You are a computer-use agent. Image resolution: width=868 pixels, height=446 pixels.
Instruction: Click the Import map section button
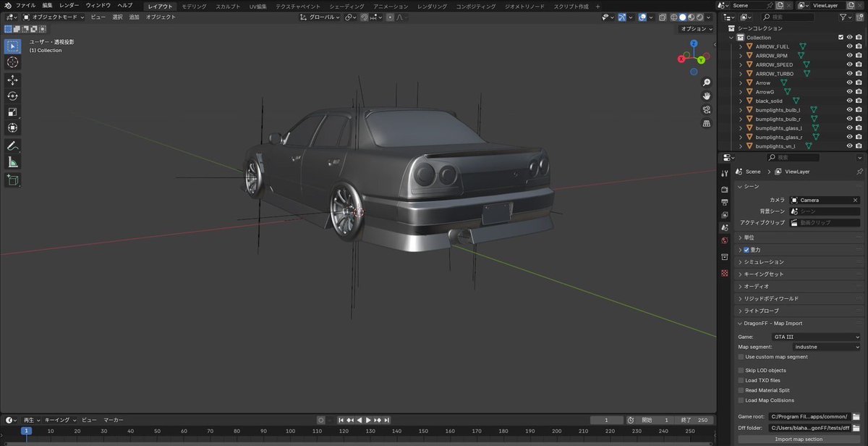[x=799, y=439]
